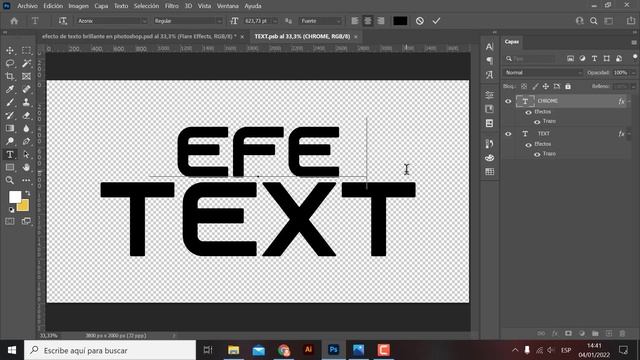Select the Rectangular Marquee tool

pyautogui.click(x=26, y=51)
